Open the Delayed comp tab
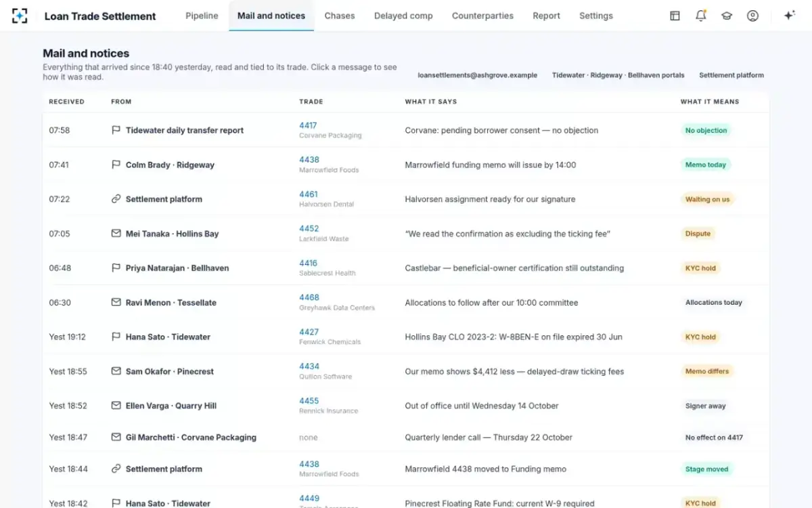Viewport: 812px width, 508px height. [403, 16]
